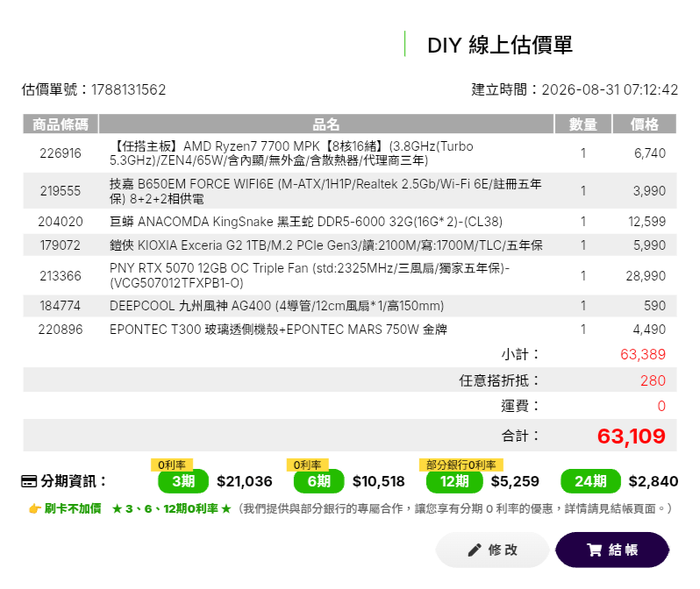
Task: Click the $21,036 installment amount
Action: coord(245,481)
